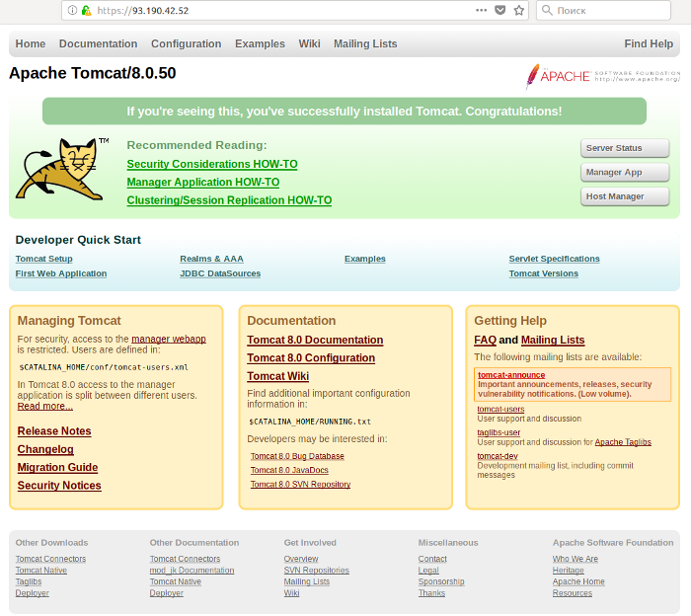Open the Migration Guide link
This screenshot has height=616, width=691.
[57, 467]
